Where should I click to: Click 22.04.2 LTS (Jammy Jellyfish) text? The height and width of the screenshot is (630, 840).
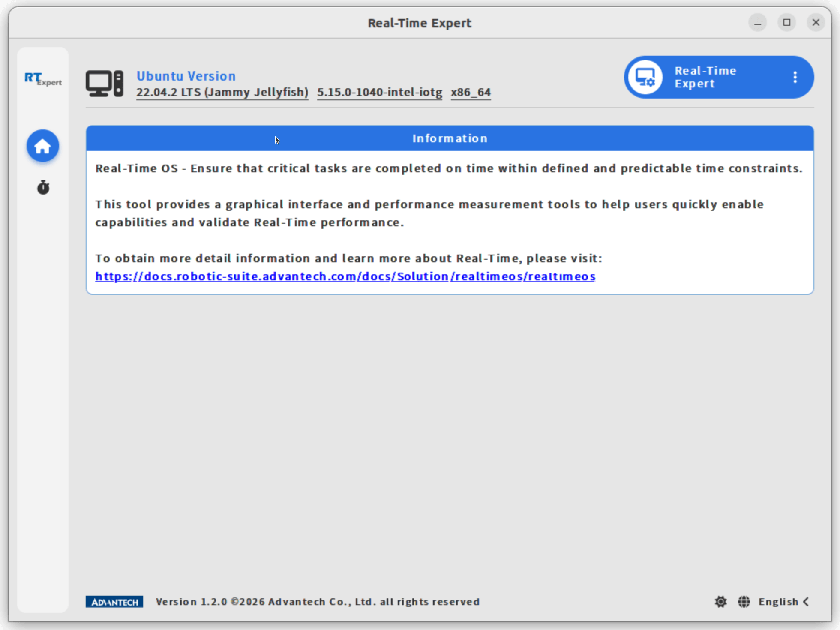[222, 92]
